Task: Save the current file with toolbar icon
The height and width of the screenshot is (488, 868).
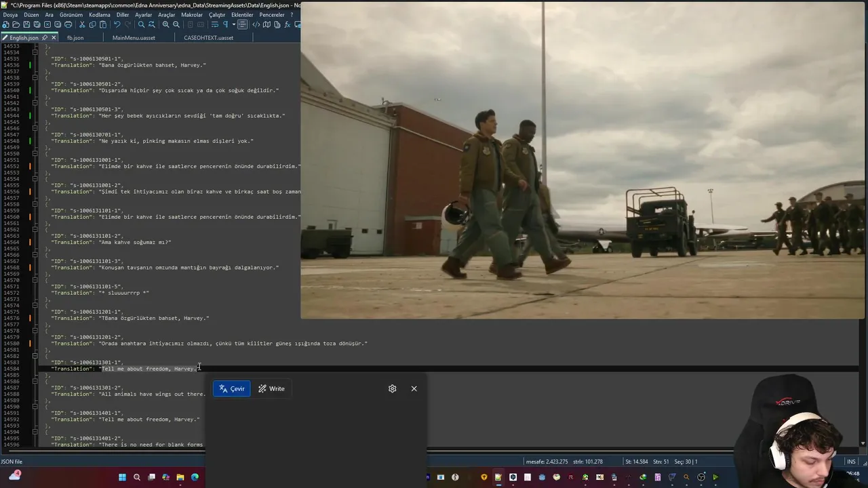Action: (26, 24)
